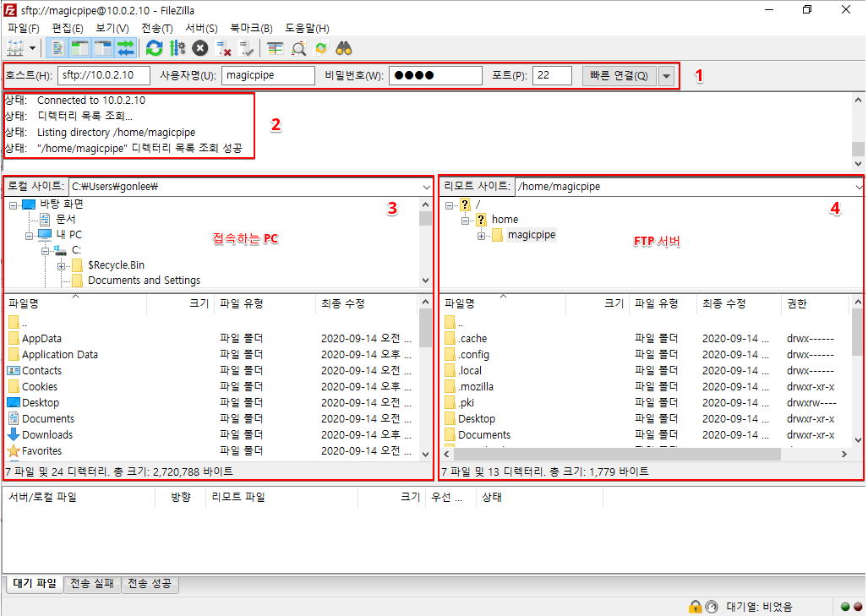Collapse the remote home node
Viewport: 868px width, 616px height.
[x=465, y=221]
